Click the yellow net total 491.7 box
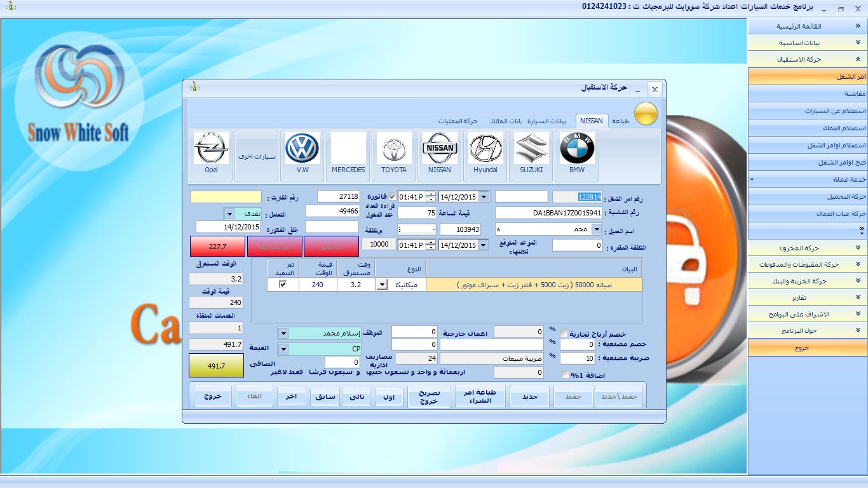Viewport: 868px width, 488px height. click(x=216, y=366)
